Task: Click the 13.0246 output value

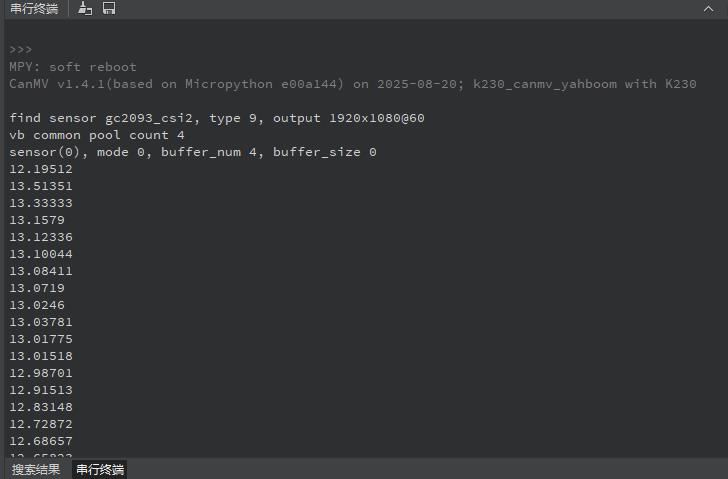Action: [x=37, y=305]
